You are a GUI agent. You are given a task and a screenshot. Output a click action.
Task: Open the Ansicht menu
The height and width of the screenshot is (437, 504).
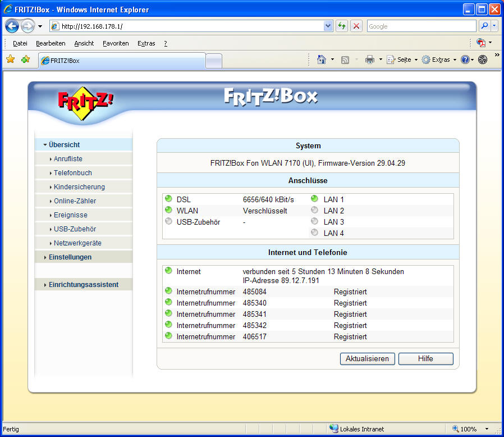[84, 43]
